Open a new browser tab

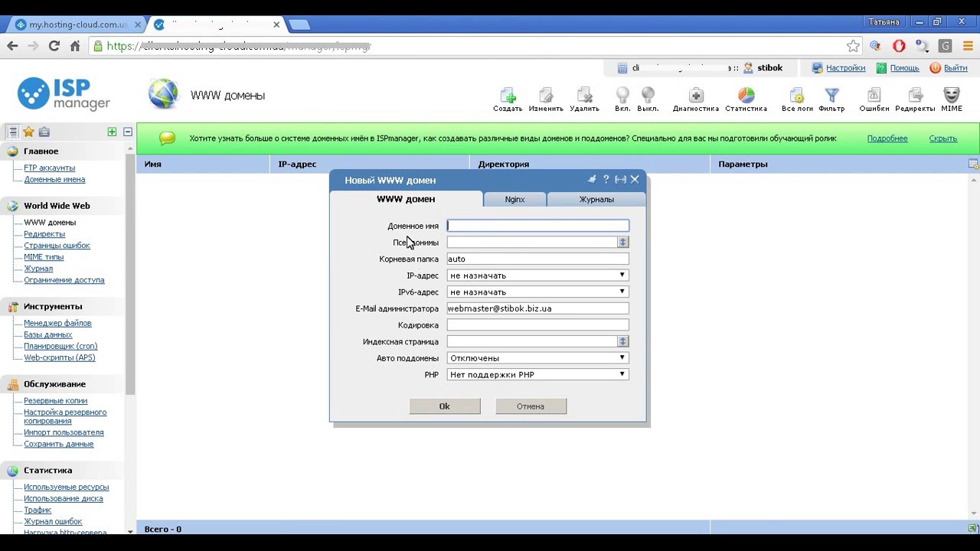299,24
